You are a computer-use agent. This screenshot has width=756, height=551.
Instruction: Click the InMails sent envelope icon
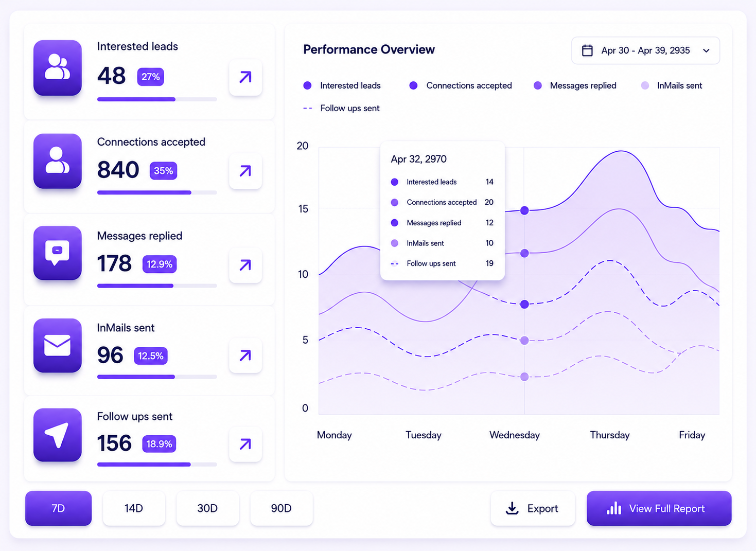58,345
